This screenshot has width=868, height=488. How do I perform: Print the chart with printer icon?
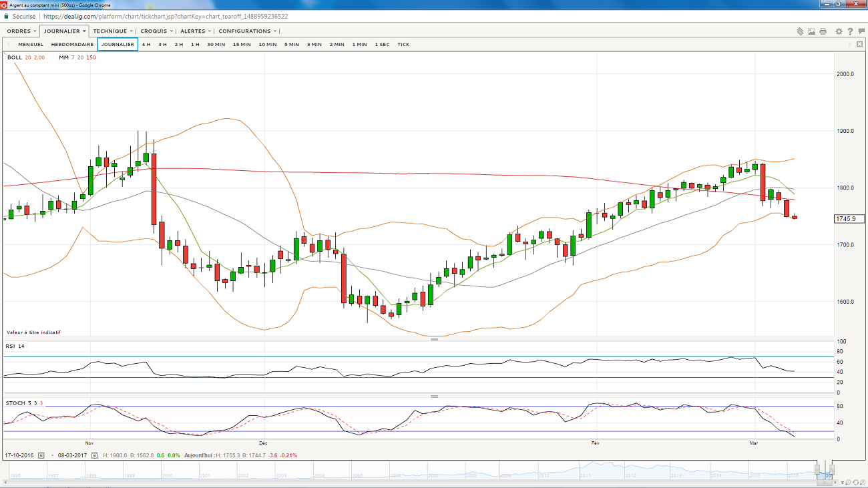pyautogui.click(x=823, y=31)
